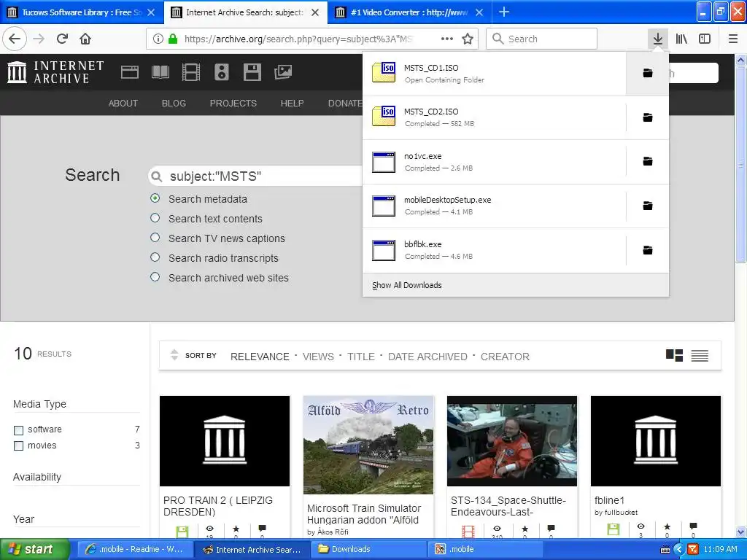Open a new browser tab
The width and height of the screenshot is (747, 560).
tap(504, 12)
